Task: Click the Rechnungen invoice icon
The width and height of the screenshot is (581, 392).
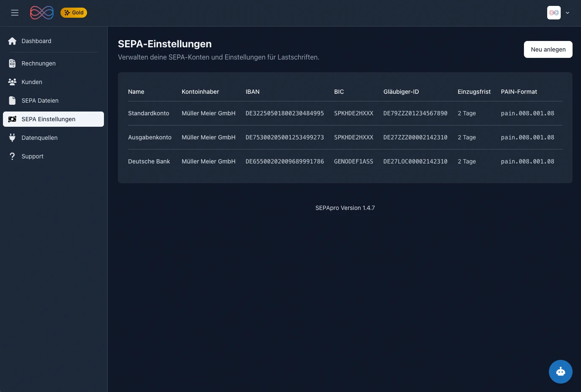Action: (12, 63)
